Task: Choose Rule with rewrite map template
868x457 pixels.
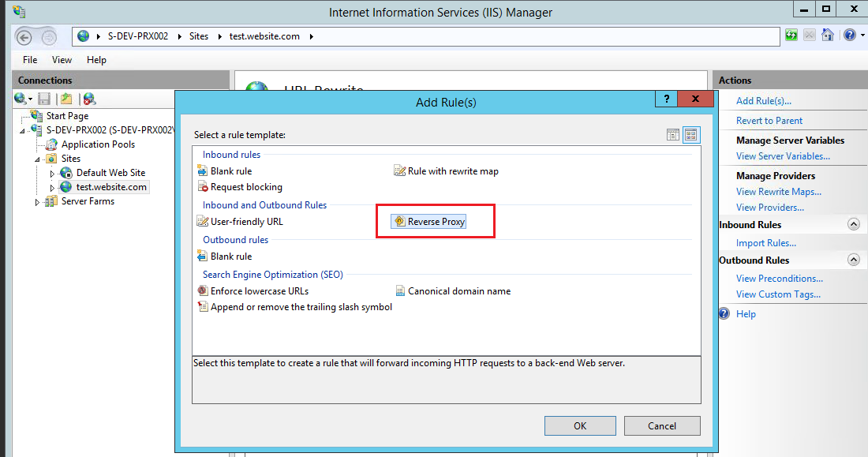Action: pos(452,171)
